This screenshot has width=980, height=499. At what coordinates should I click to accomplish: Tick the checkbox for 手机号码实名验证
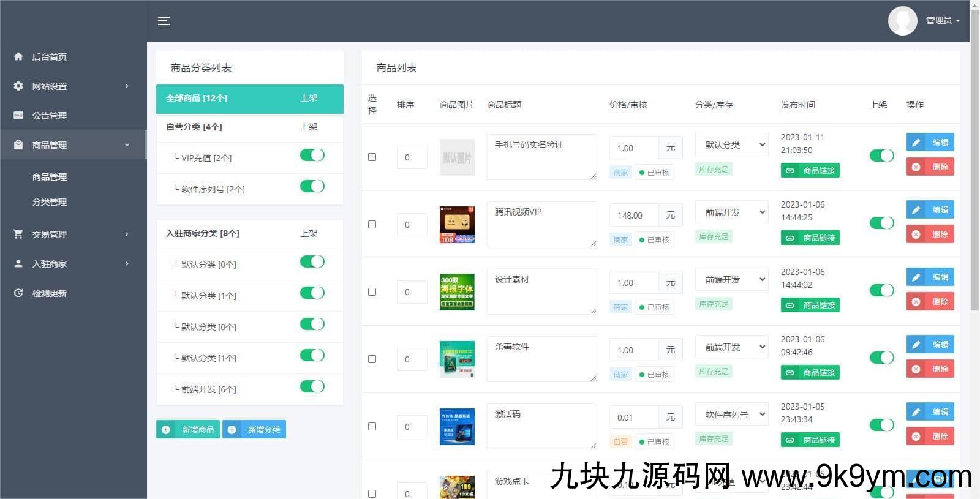coord(372,157)
